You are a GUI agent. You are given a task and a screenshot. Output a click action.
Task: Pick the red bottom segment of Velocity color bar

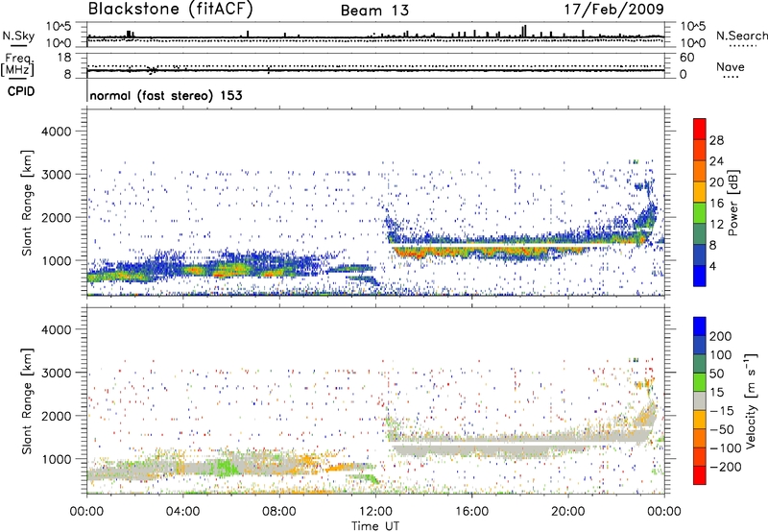[700, 475]
